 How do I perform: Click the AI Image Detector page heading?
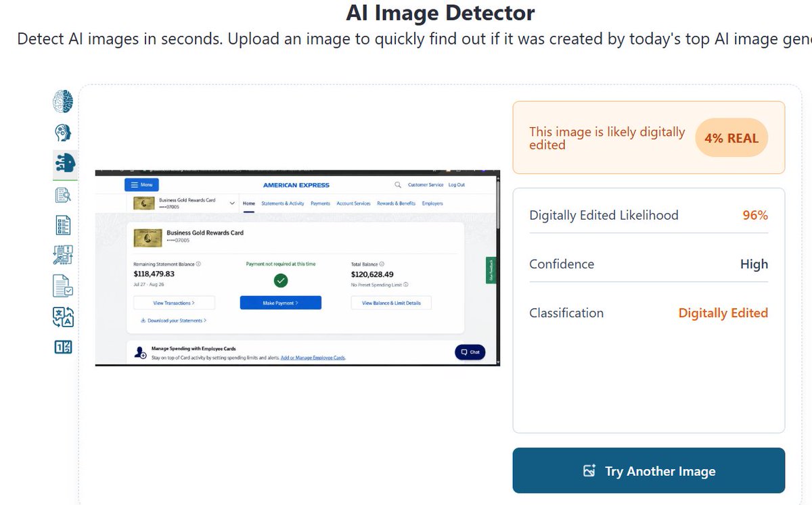click(x=441, y=12)
